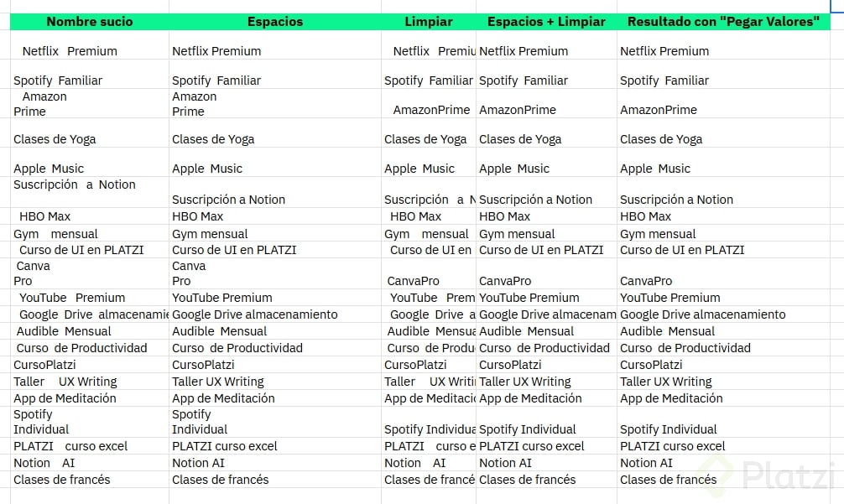Select Taller UX Writing in Nombre sucio column

(65, 382)
